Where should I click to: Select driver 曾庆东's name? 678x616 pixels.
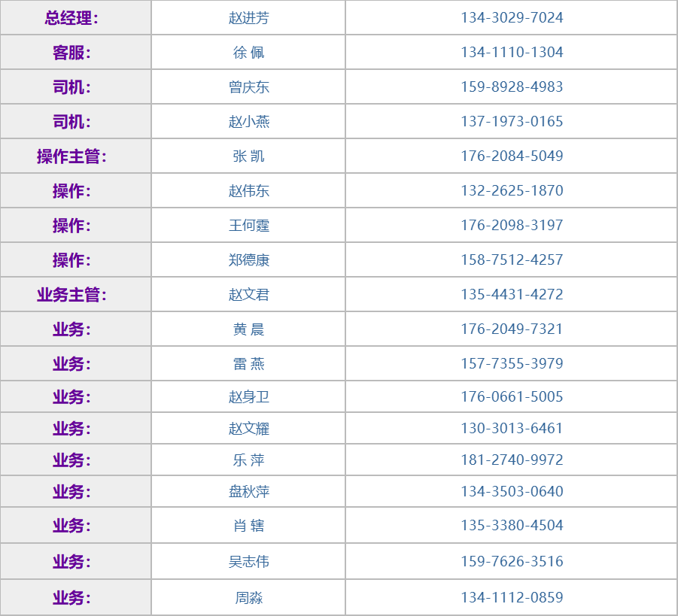248,86
